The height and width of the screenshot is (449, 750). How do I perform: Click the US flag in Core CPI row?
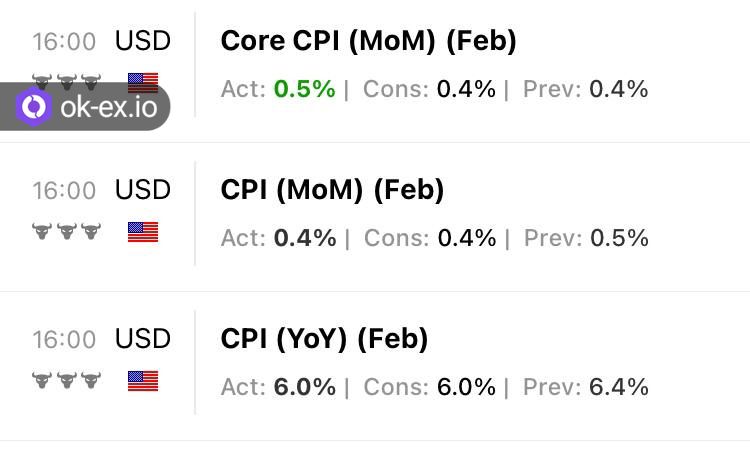pos(143,80)
